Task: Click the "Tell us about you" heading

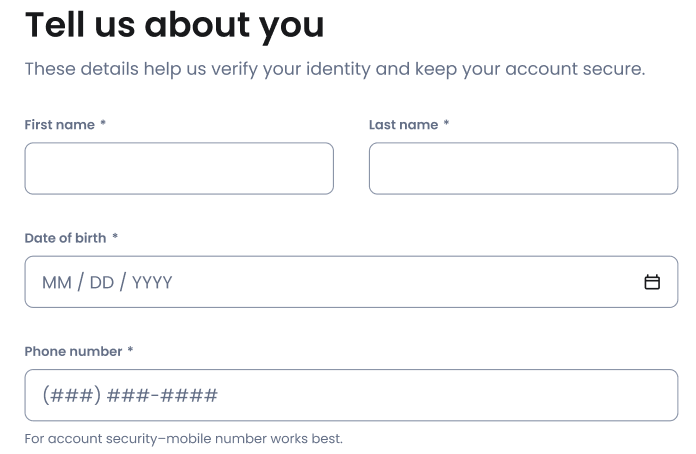Action: pyautogui.click(x=174, y=25)
